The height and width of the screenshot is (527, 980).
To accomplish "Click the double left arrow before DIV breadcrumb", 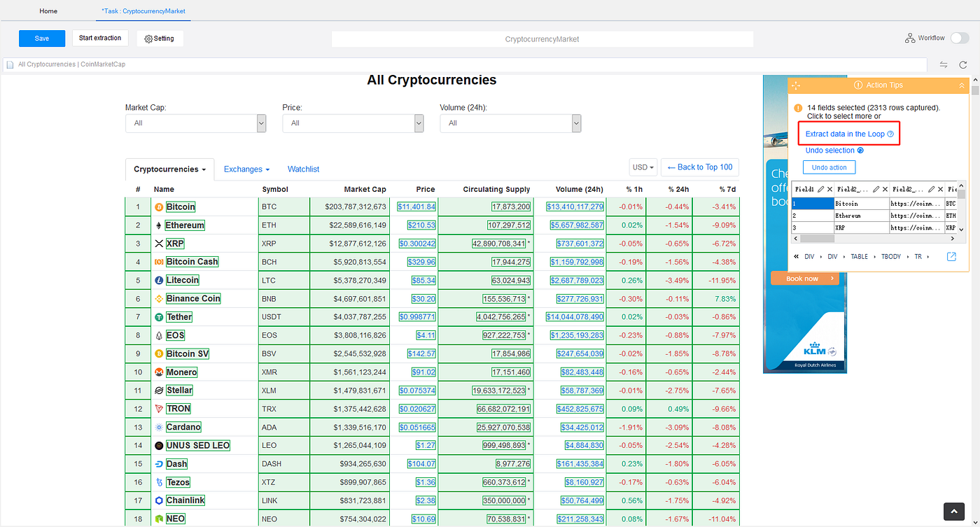I will click(796, 257).
